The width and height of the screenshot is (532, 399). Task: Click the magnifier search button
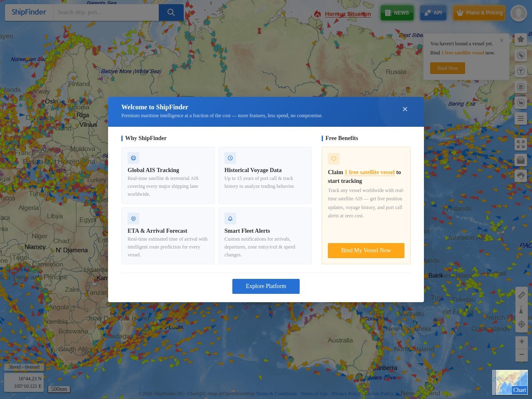click(171, 12)
